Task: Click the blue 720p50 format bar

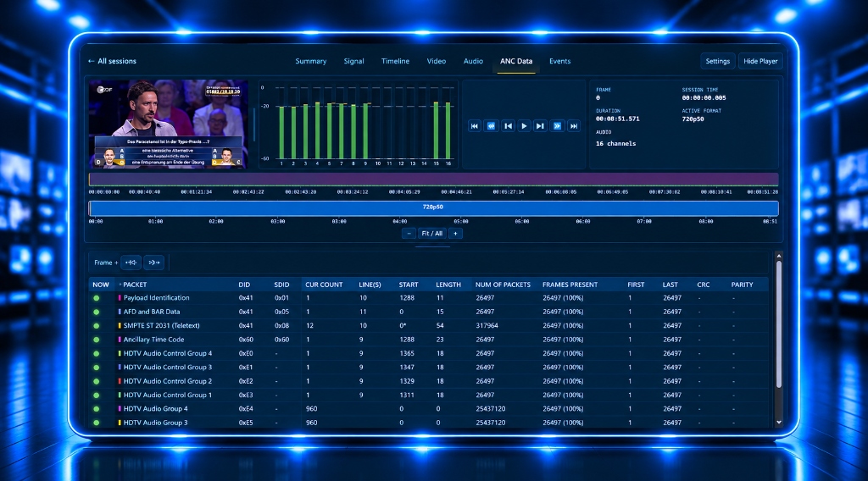Action: pos(433,207)
